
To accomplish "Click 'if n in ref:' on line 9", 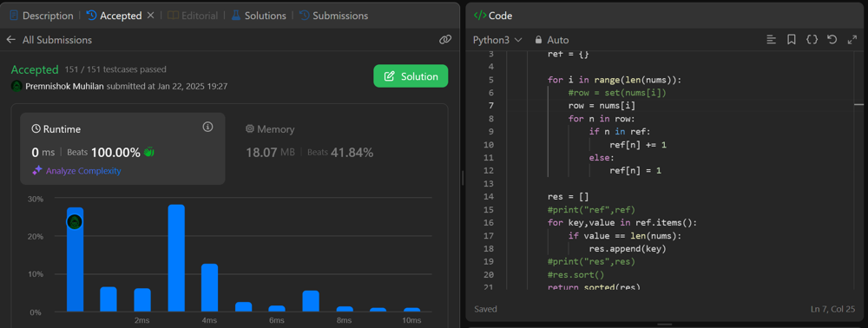I will point(621,132).
